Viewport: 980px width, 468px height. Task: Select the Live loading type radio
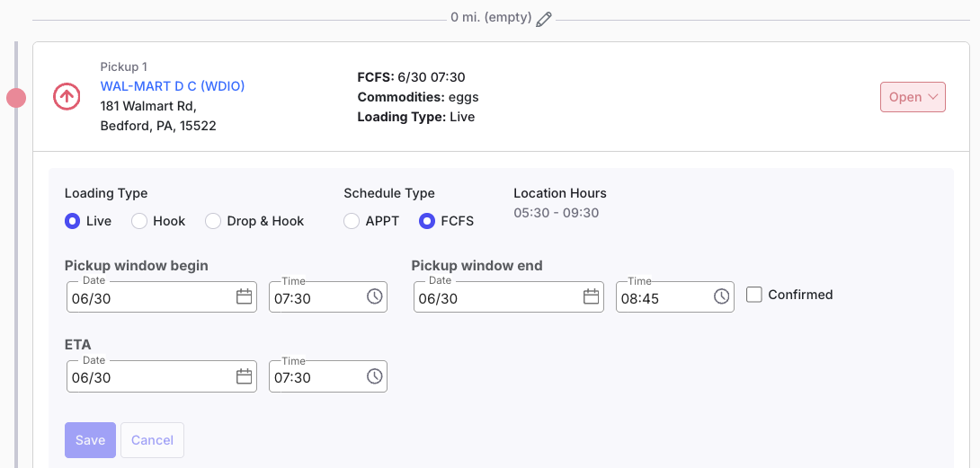[x=73, y=221]
